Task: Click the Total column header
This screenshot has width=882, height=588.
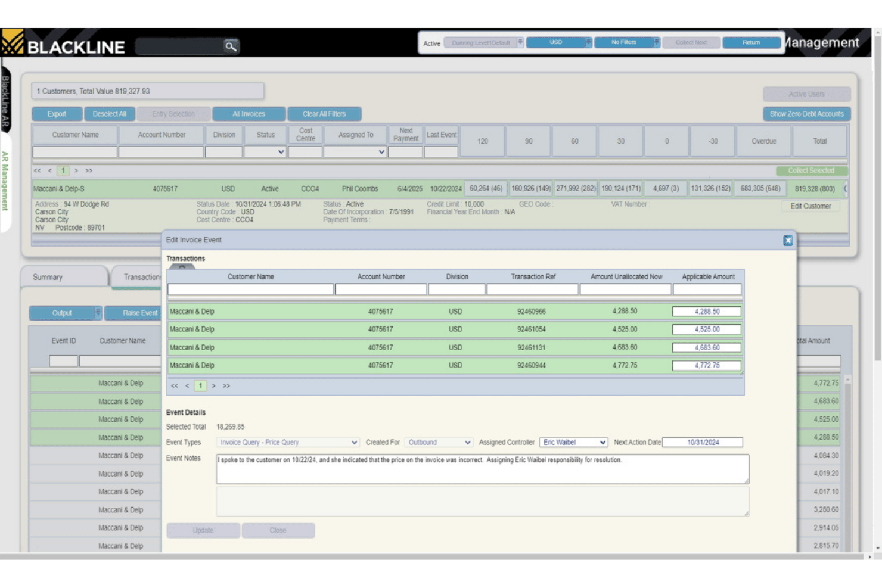Action: click(x=819, y=141)
